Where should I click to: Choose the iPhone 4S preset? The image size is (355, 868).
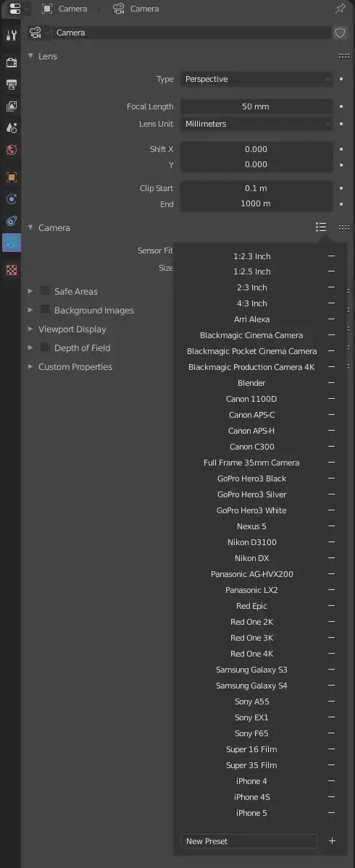[x=251, y=797]
